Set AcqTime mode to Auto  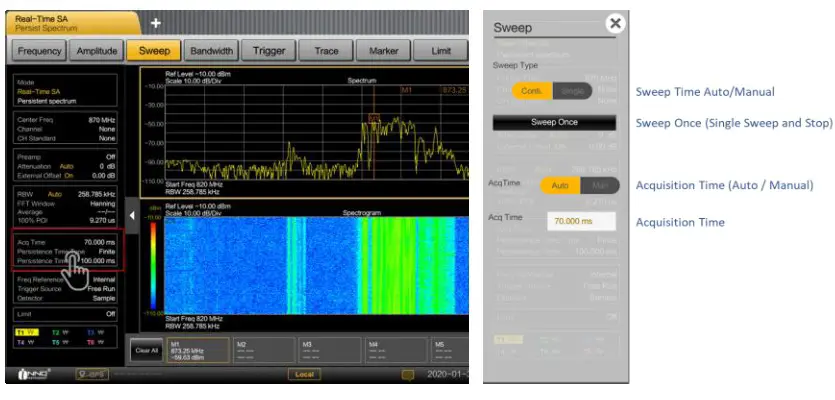click(x=560, y=185)
